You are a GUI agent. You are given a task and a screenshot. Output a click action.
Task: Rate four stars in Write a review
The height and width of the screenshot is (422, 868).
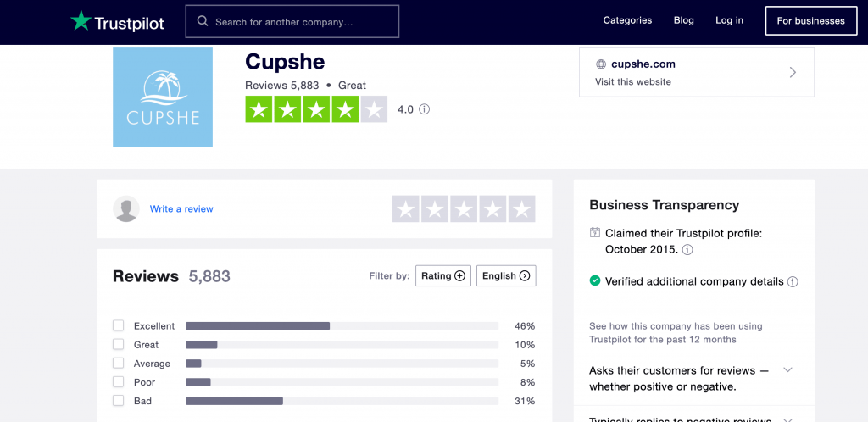pyautogui.click(x=492, y=209)
